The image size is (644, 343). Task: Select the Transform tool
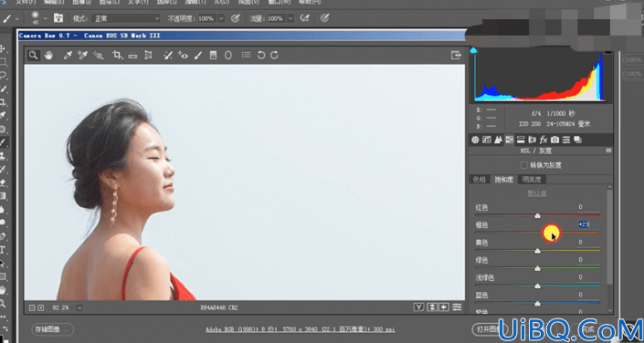coord(148,56)
